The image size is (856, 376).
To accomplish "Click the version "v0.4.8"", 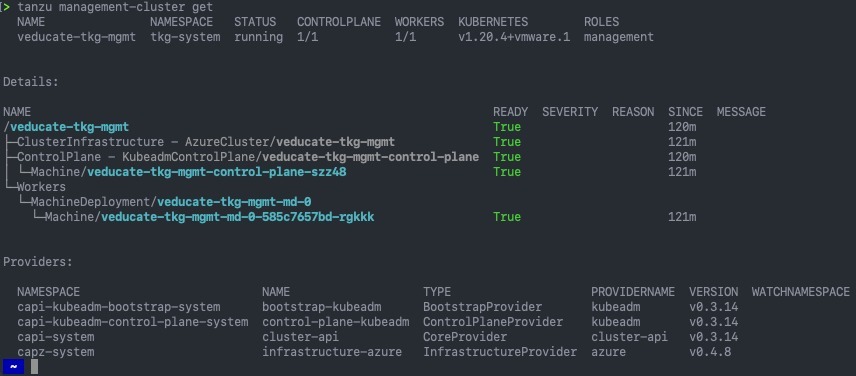I will pos(710,352).
